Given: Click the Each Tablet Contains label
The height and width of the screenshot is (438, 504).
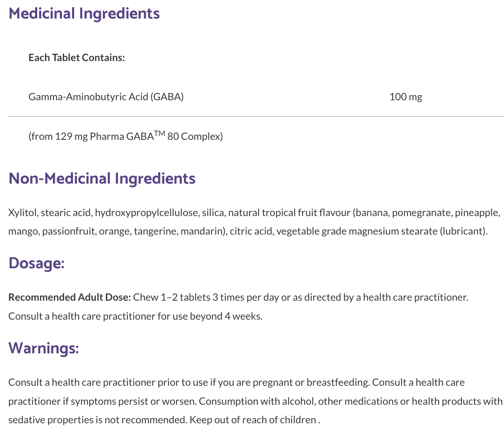Looking at the screenshot, I should tap(77, 58).
